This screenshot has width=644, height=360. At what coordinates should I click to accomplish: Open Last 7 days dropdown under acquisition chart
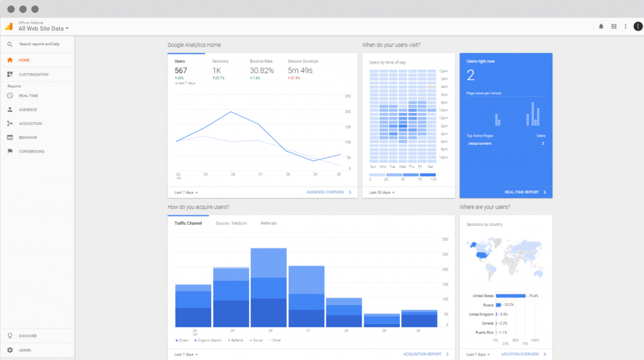click(x=186, y=354)
